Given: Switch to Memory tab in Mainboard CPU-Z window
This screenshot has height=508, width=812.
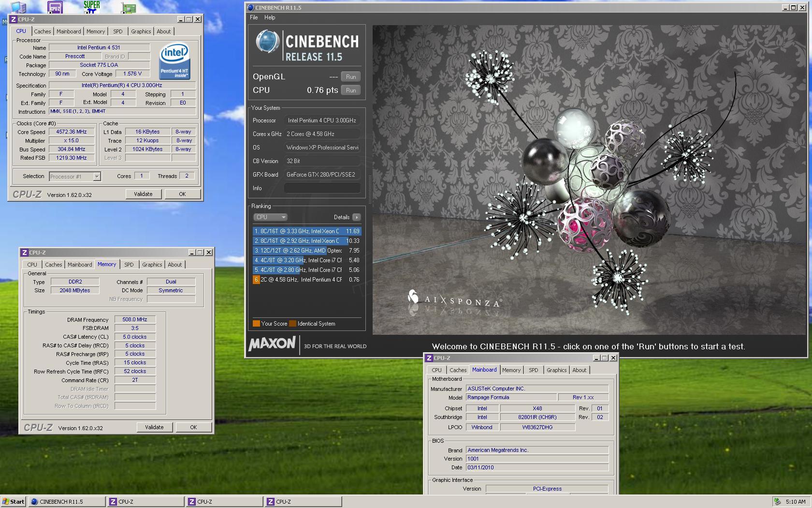Looking at the screenshot, I should pyautogui.click(x=511, y=370).
